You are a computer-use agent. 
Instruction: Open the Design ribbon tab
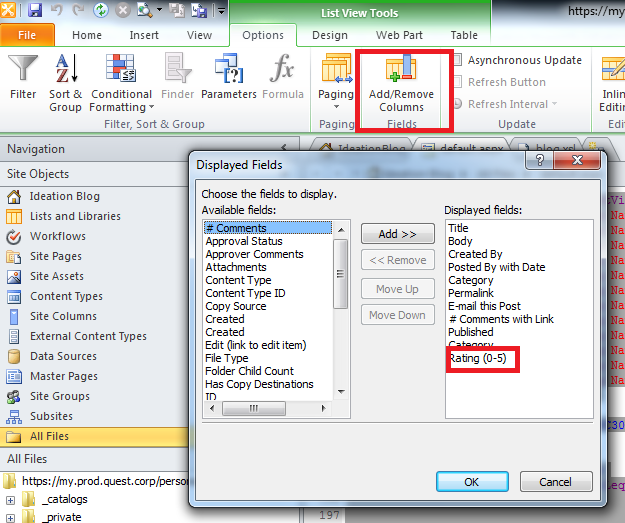pyautogui.click(x=330, y=35)
